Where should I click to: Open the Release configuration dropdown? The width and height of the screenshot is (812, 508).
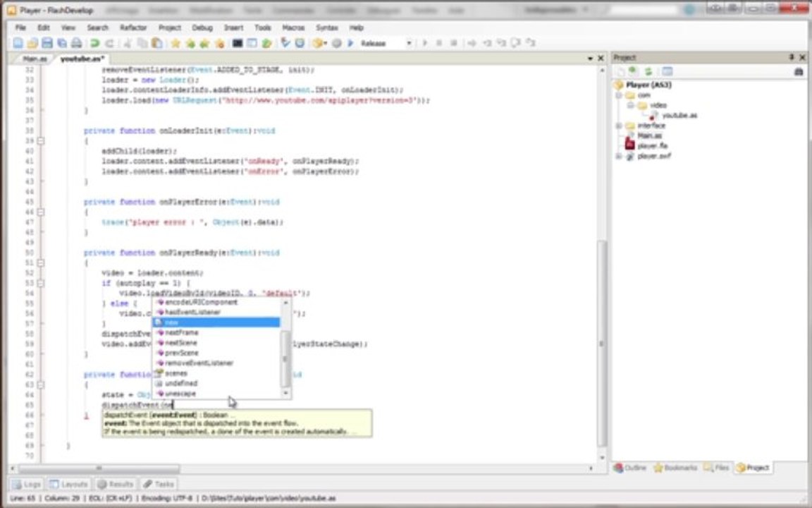coord(409,43)
